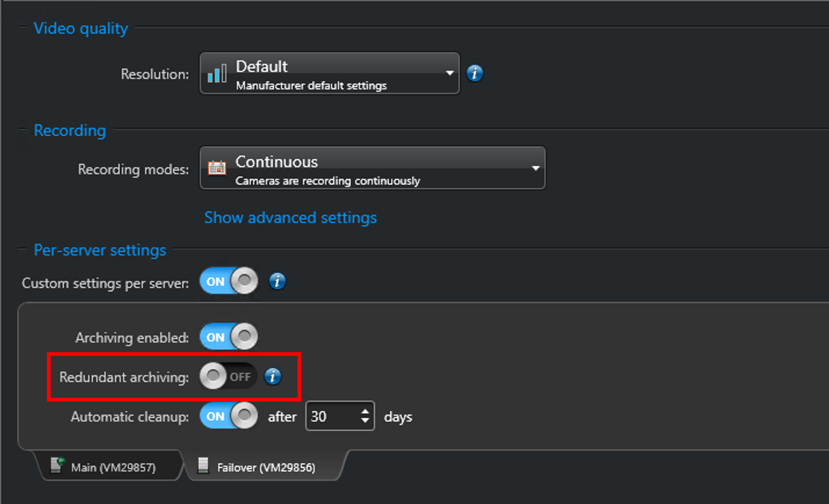Open the Resolution info icon
Image resolution: width=829 pixels, height=504 pixels.
point(474,73)
